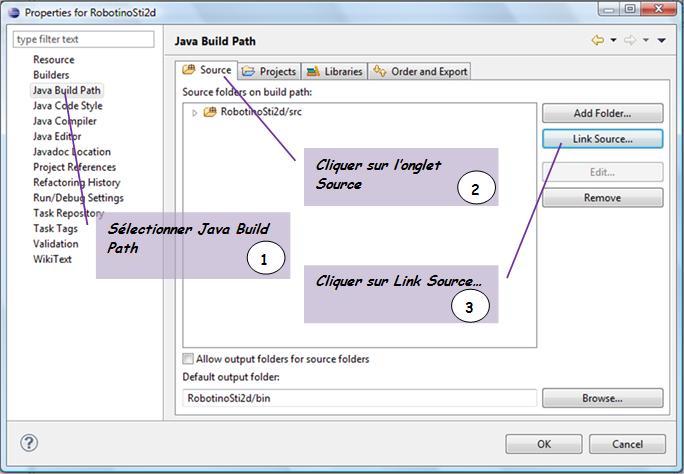684x474 pixels.
Task: Click the back navigation arrow icon
Action: click(597, 41)
